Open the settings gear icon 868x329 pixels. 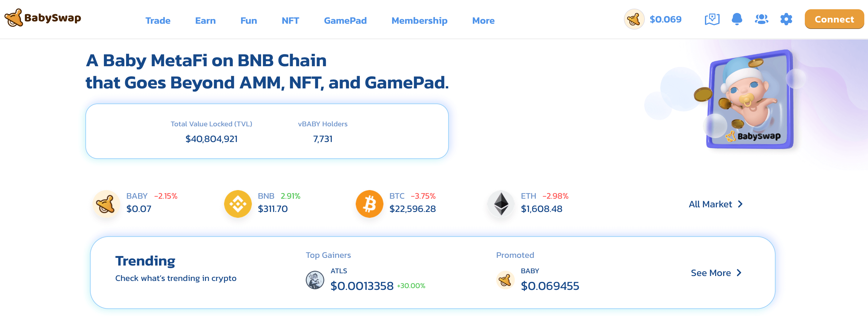click(x=786, y=19)
